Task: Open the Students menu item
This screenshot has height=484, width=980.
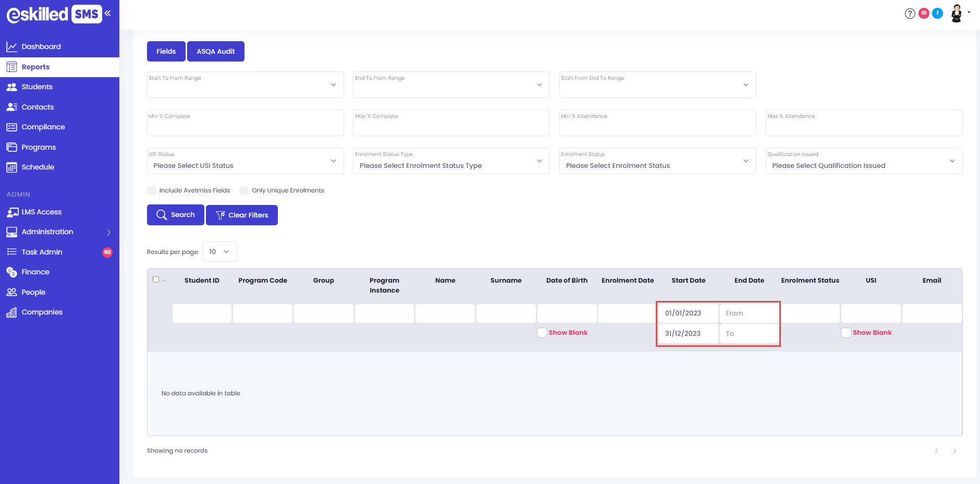Action: tap(37, 87)
